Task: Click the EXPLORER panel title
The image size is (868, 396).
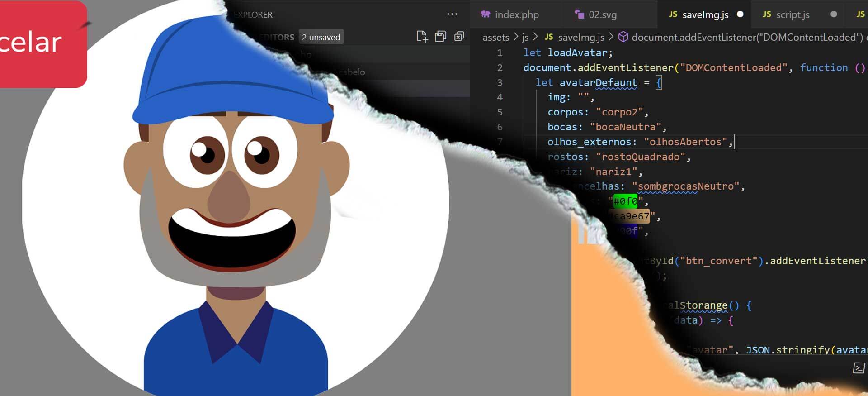Action: pos(253,14)
